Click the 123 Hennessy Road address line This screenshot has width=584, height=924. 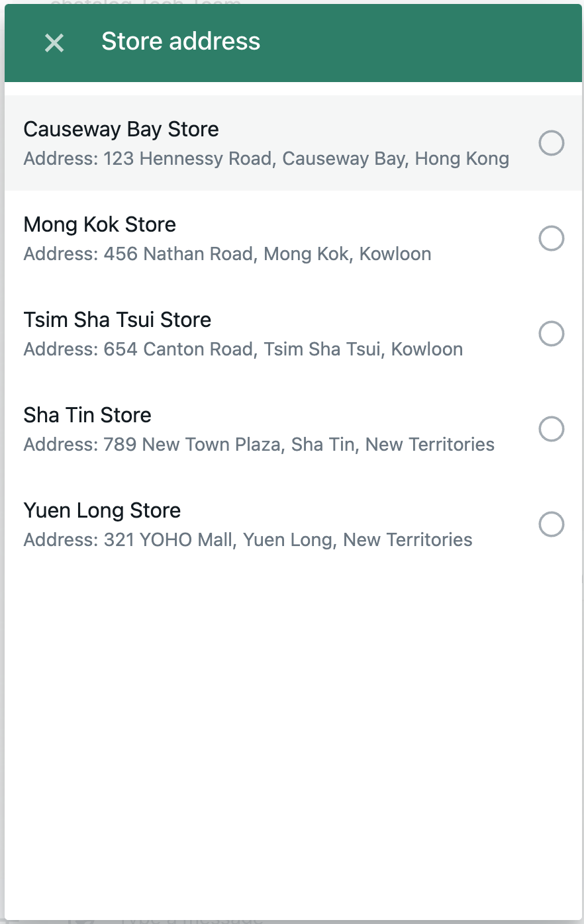point(266,159)
